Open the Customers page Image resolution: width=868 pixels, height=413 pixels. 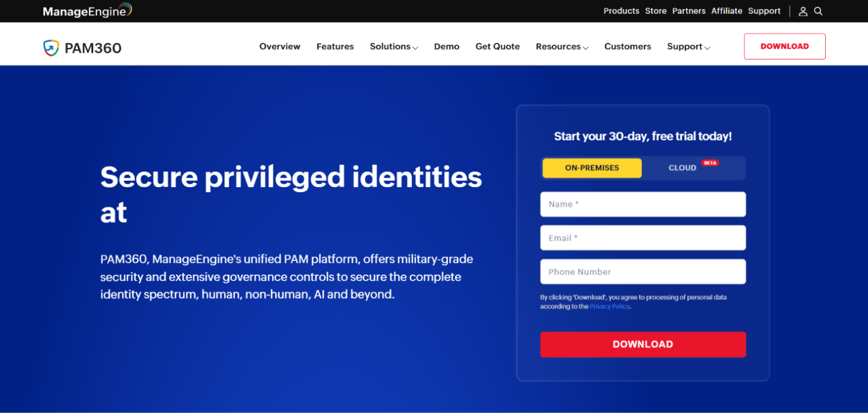(628, 46)
